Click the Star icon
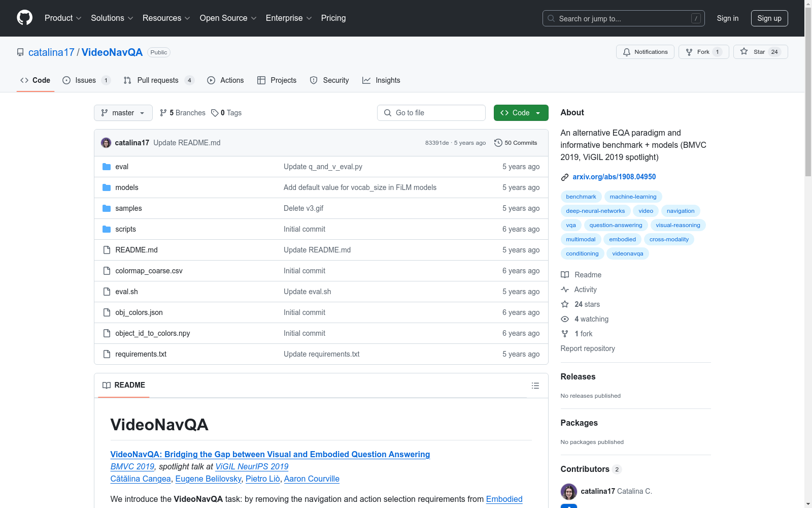 pyautogui.click(x=744, y=51)
